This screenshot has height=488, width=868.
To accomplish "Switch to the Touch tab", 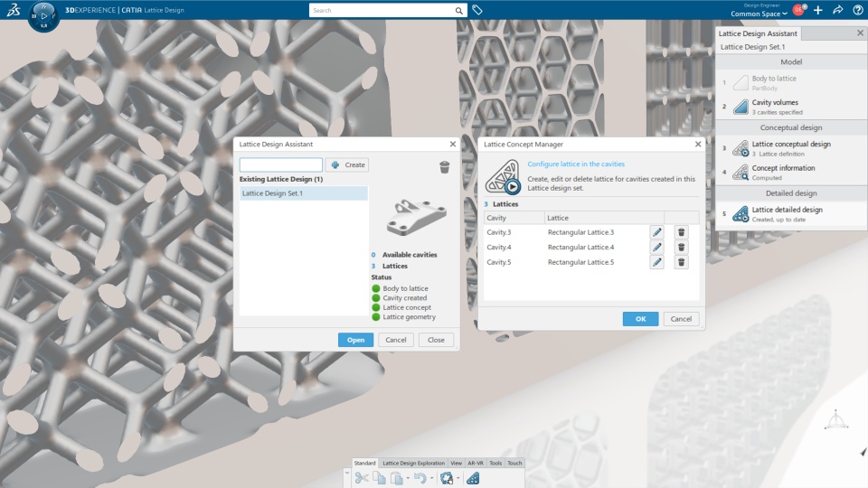I will (x=514, y=463).
